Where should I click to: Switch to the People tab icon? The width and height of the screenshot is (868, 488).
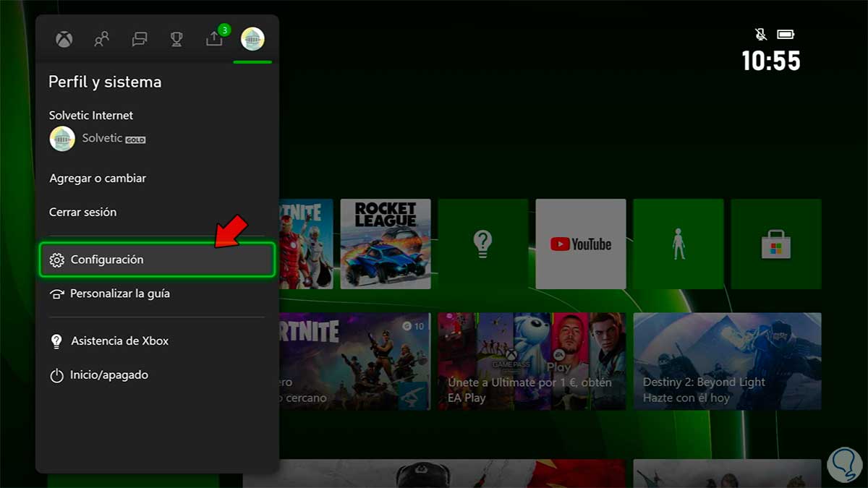(102, 39)
